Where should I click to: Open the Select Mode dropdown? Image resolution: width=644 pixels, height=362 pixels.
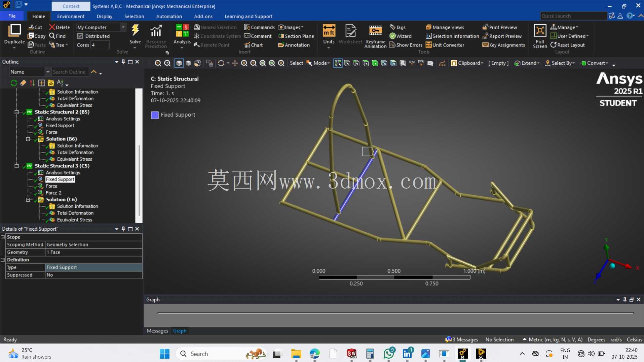318,63
